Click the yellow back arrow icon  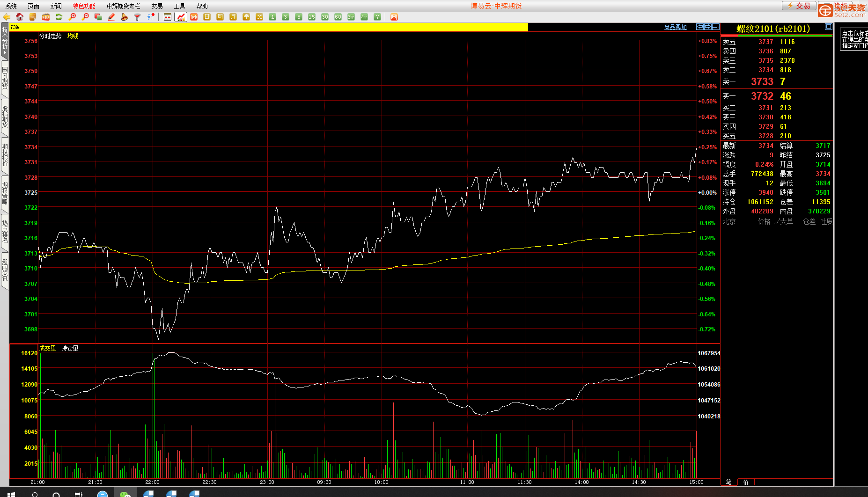(7, 17)
